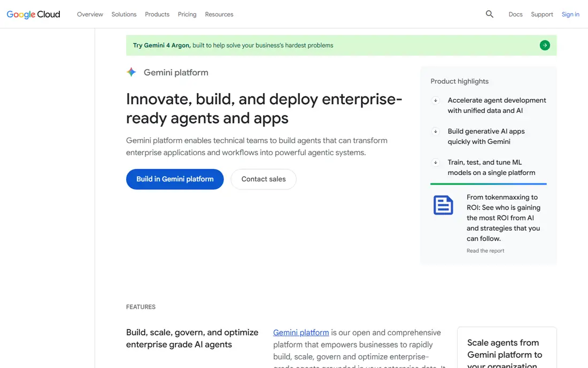The width and height of the screenshot is (588, 368).
Task: Open the Train, test, and tune ML highlight
Action: [x=491, y=167]
